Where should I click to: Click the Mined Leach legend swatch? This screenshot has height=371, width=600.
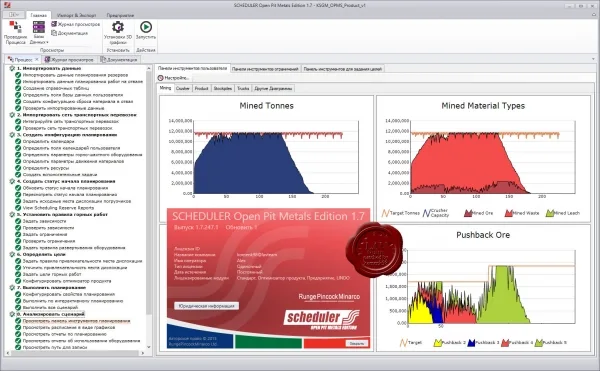coord(550,213)
